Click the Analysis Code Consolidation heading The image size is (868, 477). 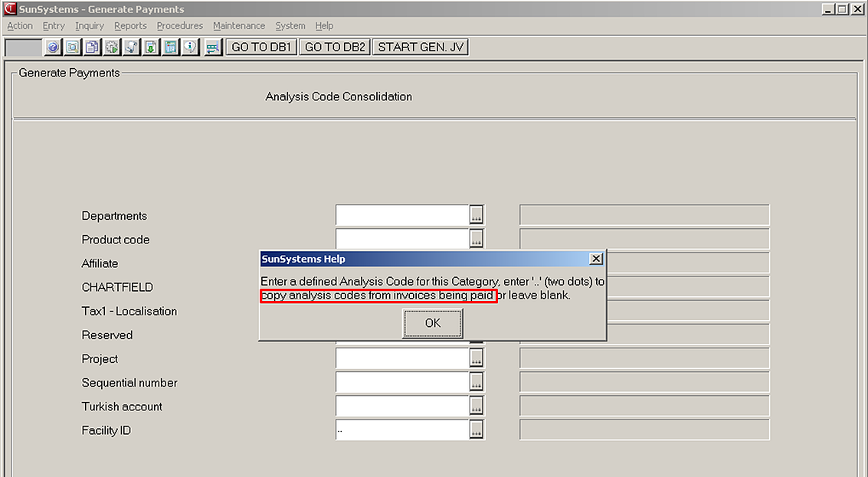pyautogui.click(x=339, y=96)
